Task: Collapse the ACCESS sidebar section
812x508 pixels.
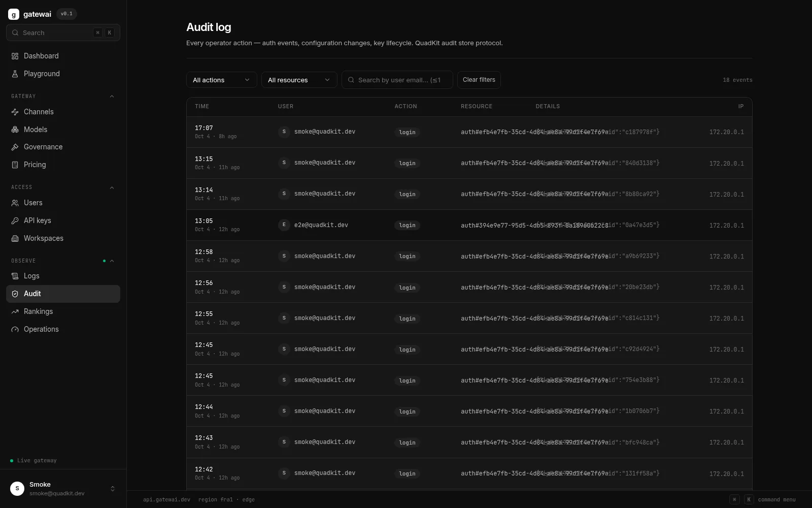Action: (x=112, y=187)
